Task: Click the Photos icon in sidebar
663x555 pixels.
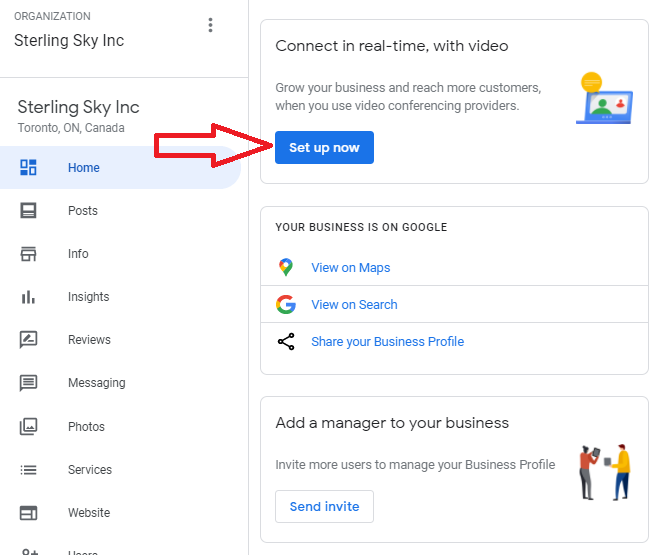Action: (28, 427)
